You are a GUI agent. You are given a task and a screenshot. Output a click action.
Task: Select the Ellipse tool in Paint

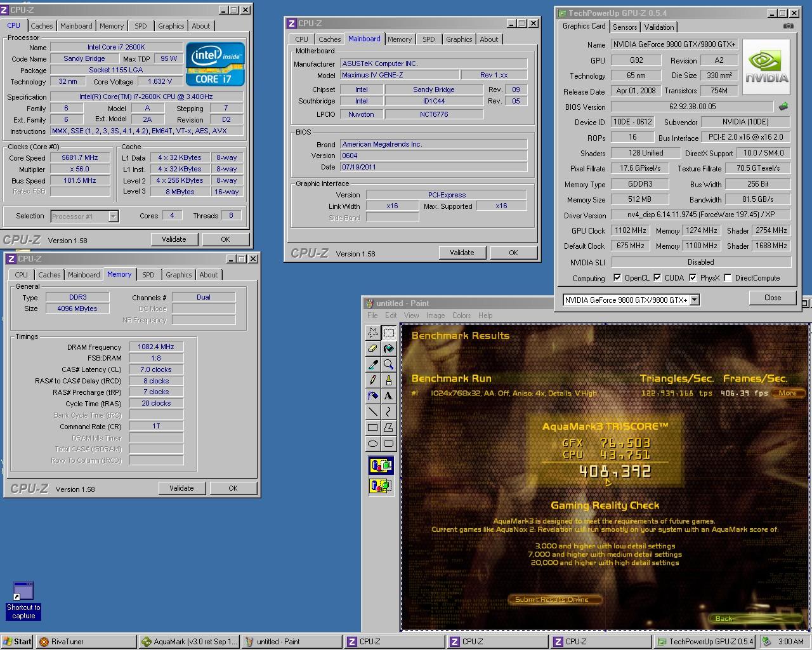pyautogui.click(x=373, y=444)
